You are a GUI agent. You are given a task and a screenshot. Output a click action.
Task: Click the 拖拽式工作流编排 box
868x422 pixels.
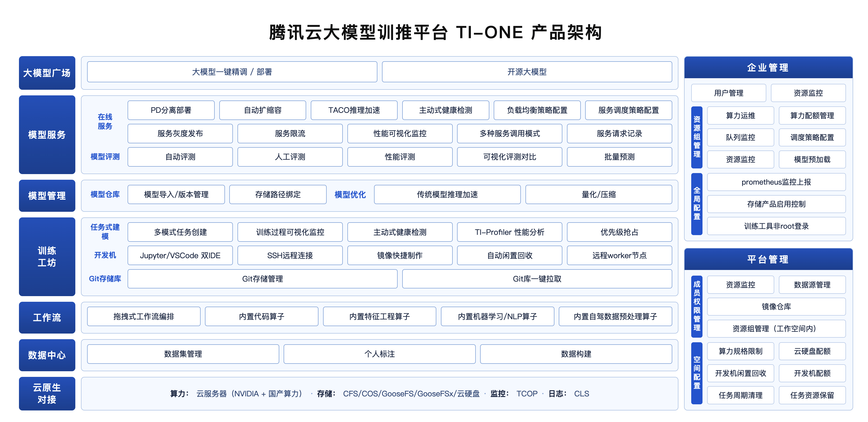[143, 316]
